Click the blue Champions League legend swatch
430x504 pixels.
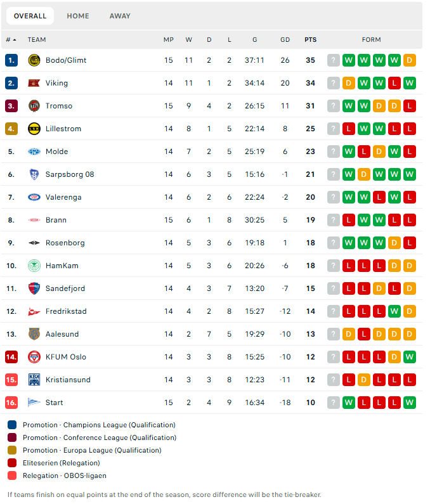[x=12, y=425]
